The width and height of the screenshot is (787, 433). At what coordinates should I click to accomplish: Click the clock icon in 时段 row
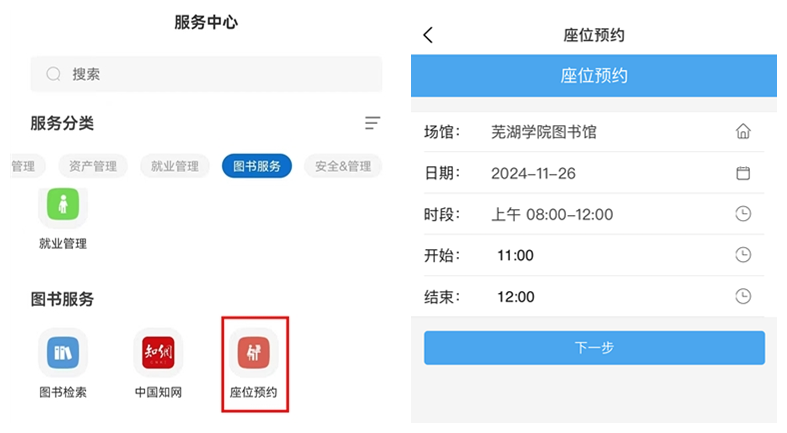743,214
